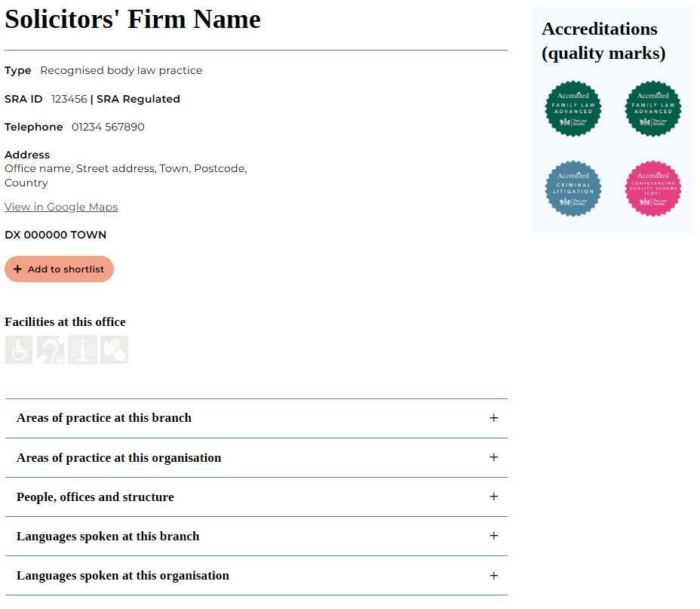Open the Conveyancing Quality Scheme accreditation badge
The image size is (700, 609).
(x=653, y=189)
